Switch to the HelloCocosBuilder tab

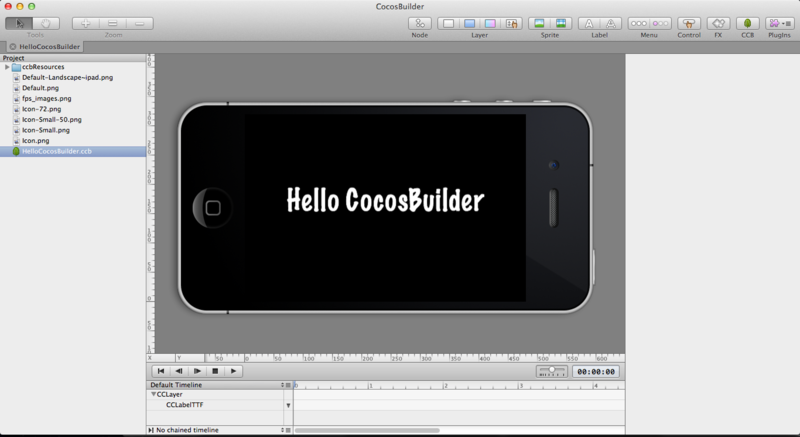pos(49,46)
